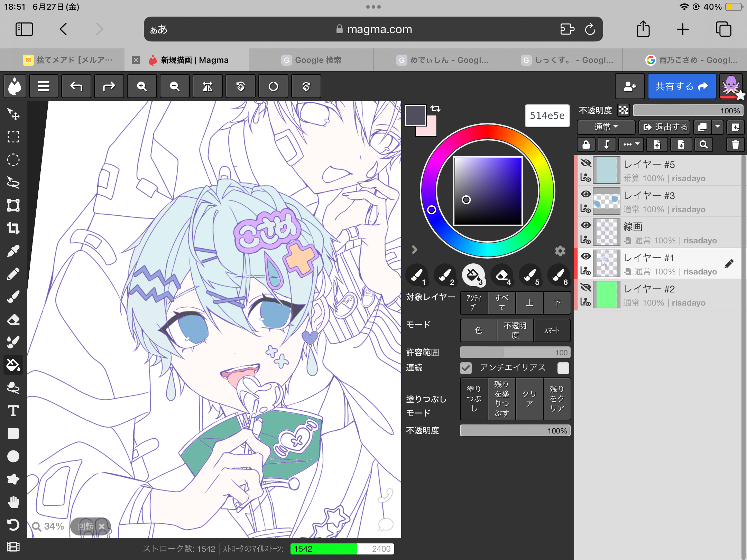Hide the 線画 layer
The height and width of the screenshot is (560, 747).
point(585,225)
